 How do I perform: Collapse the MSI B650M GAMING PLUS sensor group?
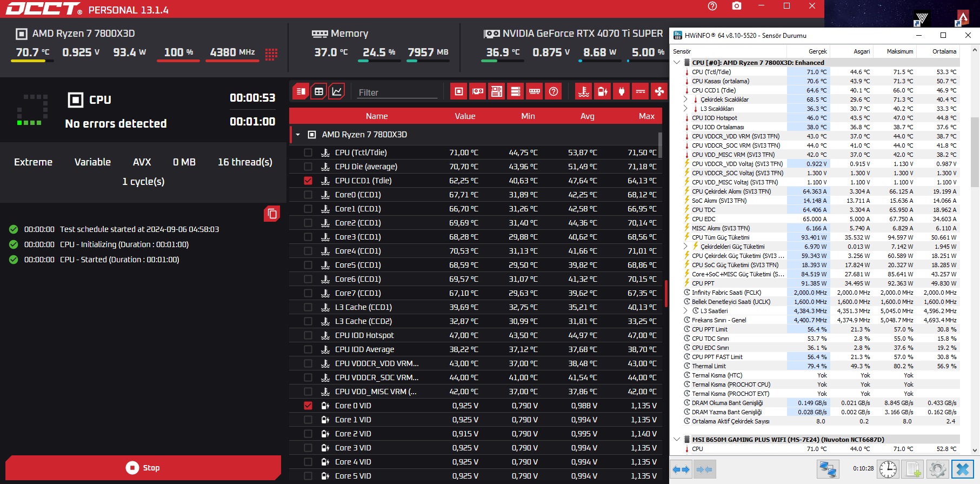677,440
